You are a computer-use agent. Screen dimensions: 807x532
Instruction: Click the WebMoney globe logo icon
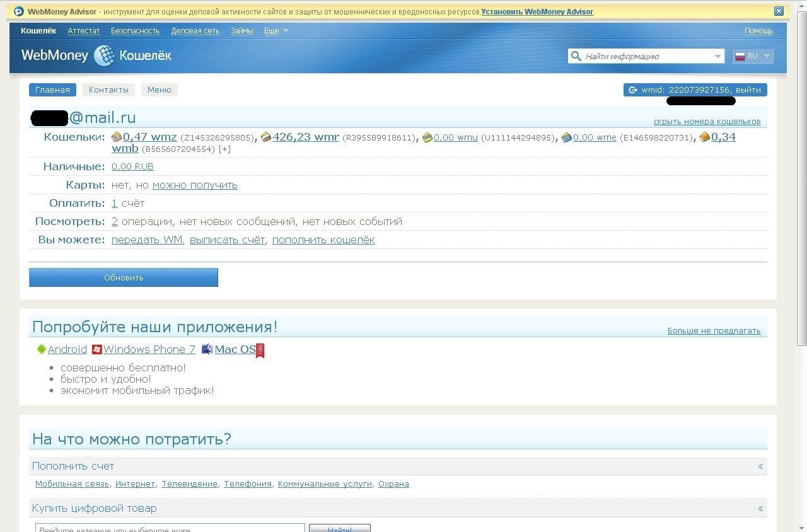point(103,56)
